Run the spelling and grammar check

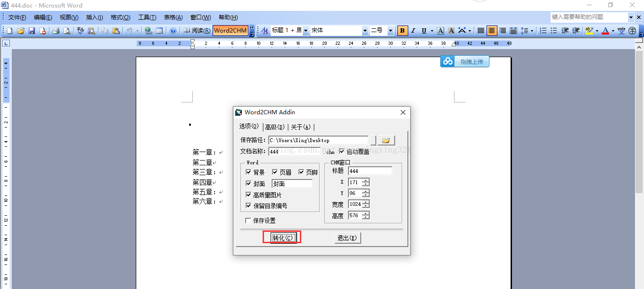(x=80, y=31)
